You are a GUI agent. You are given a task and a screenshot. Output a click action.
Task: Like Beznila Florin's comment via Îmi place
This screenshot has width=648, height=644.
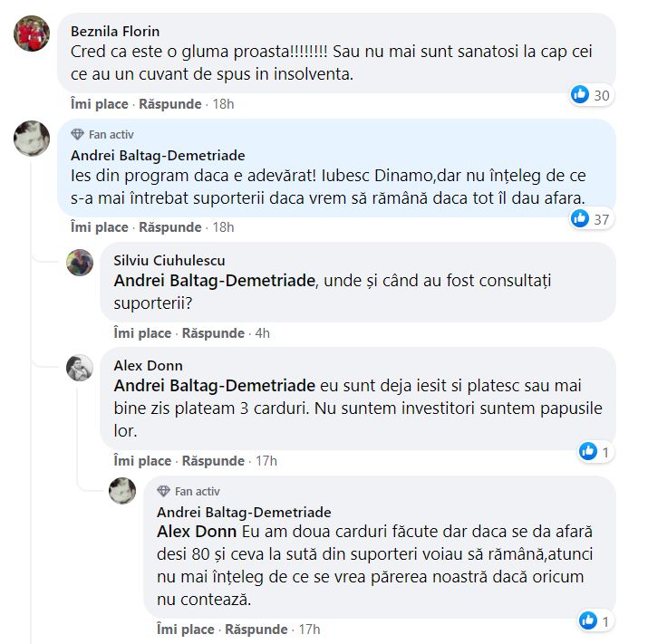tap(99, 104)
